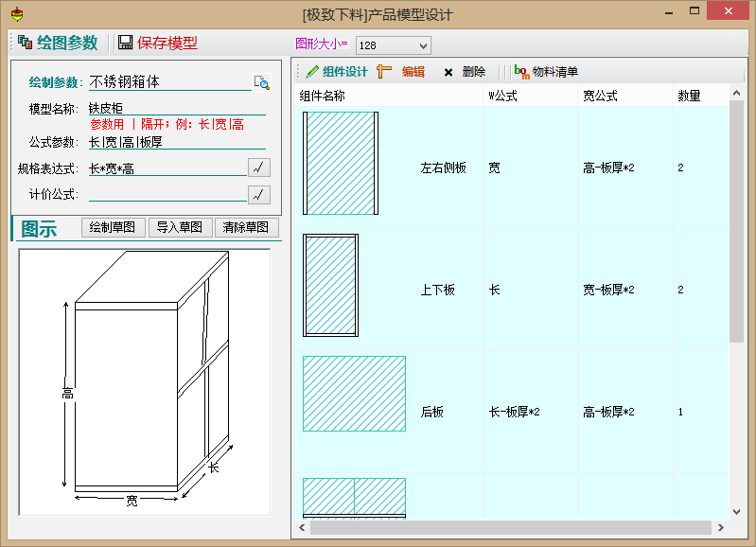
Task: Click the 保存模型 floppy disk icon
Action: (x=125, y=43)
